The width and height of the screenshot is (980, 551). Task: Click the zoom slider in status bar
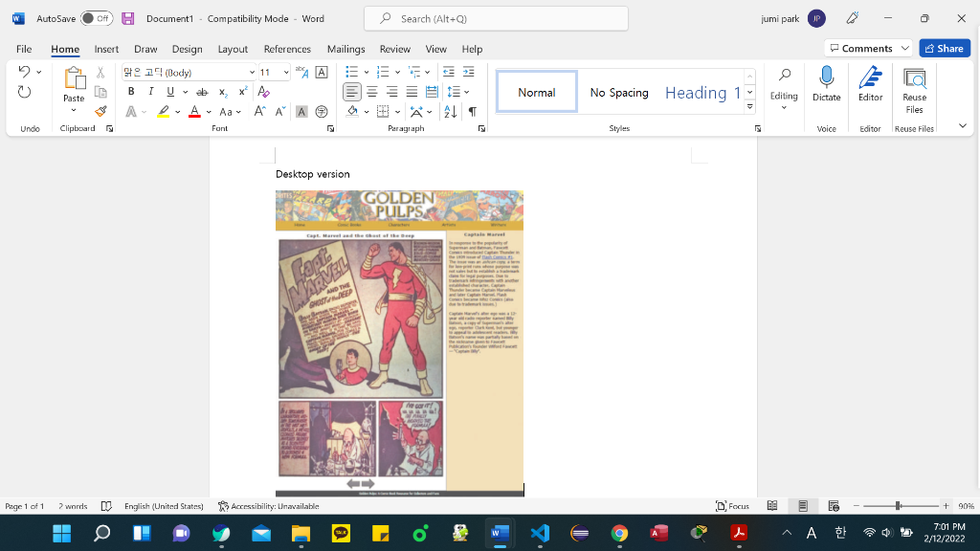(898, 506)
